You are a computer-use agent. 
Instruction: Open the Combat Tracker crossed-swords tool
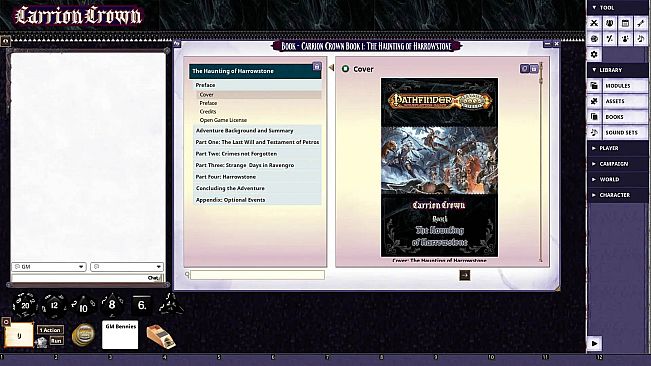[x=594, y=23]
